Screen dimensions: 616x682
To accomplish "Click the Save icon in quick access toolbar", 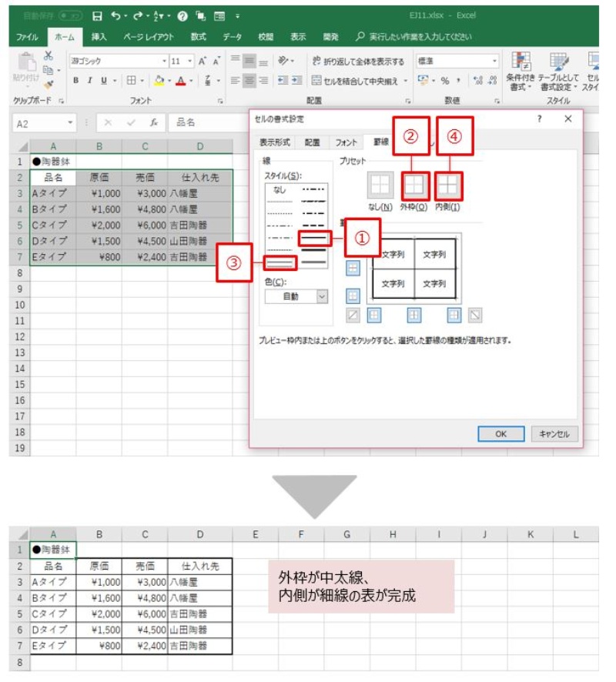I will [x=97, y=15].
